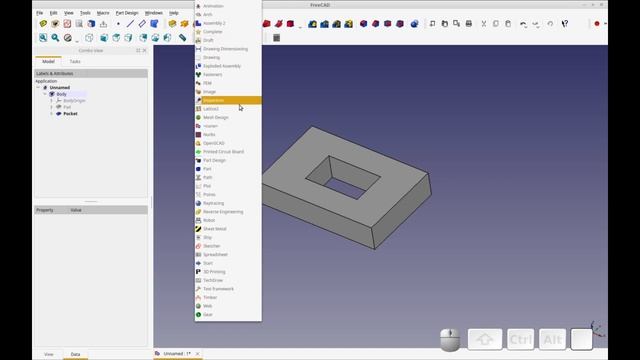Screen dimensions: 640x360
Task: Click the Print toolbar icon
Action: 469,24
